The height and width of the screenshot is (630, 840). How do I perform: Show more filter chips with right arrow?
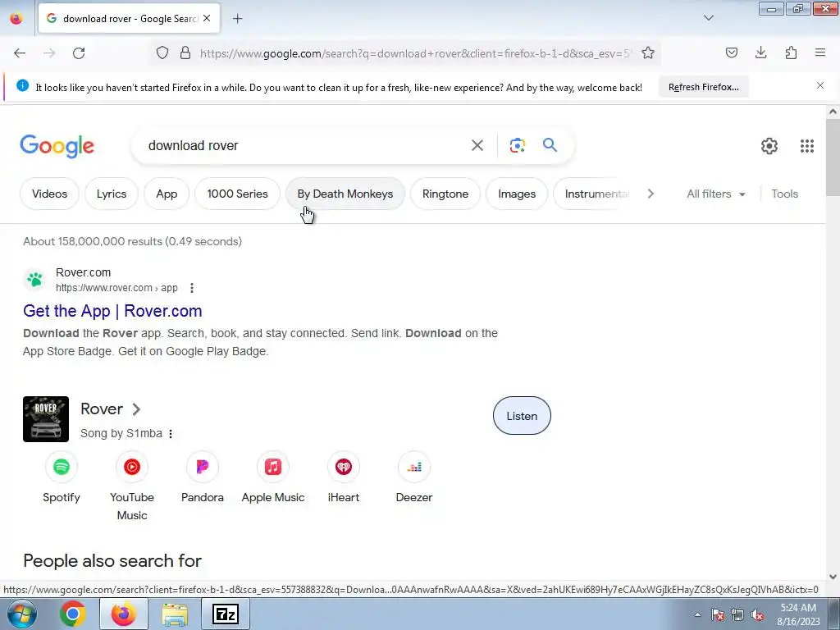(651, 194)
